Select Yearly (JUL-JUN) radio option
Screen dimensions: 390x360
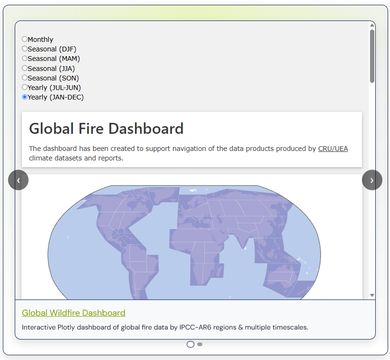24,87
